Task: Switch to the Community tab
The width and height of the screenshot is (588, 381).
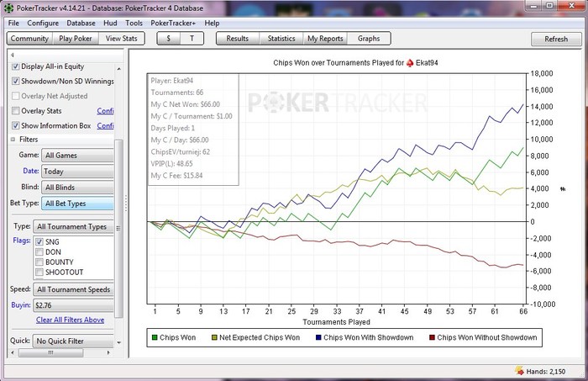Action: [29, 39]
